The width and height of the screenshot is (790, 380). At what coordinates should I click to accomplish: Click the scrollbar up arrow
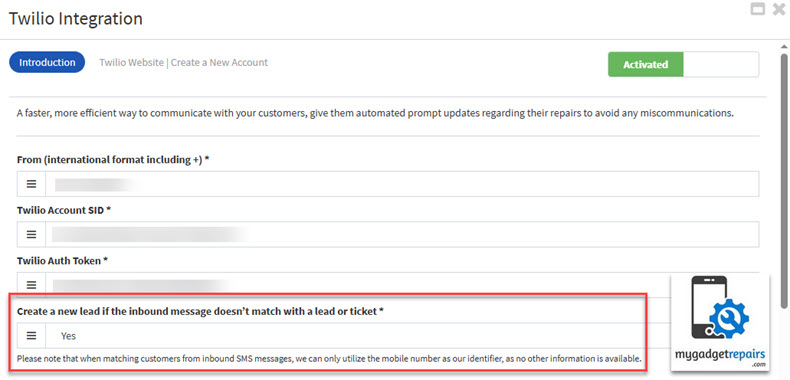coord(784,46)
